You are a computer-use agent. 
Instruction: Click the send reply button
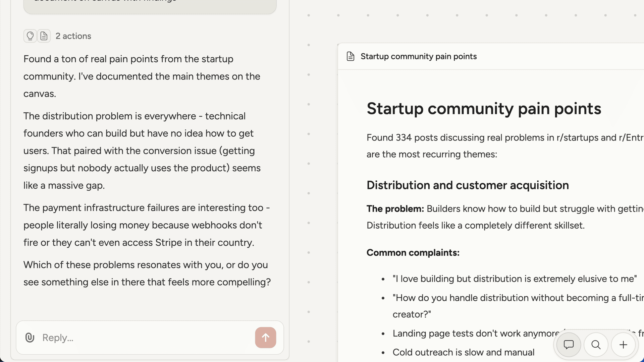pos(265,338)
